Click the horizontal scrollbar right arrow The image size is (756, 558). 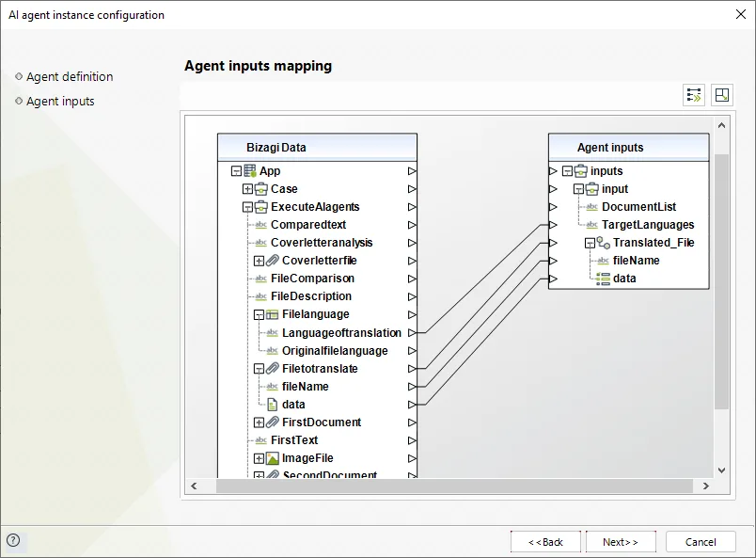[706, 486]
